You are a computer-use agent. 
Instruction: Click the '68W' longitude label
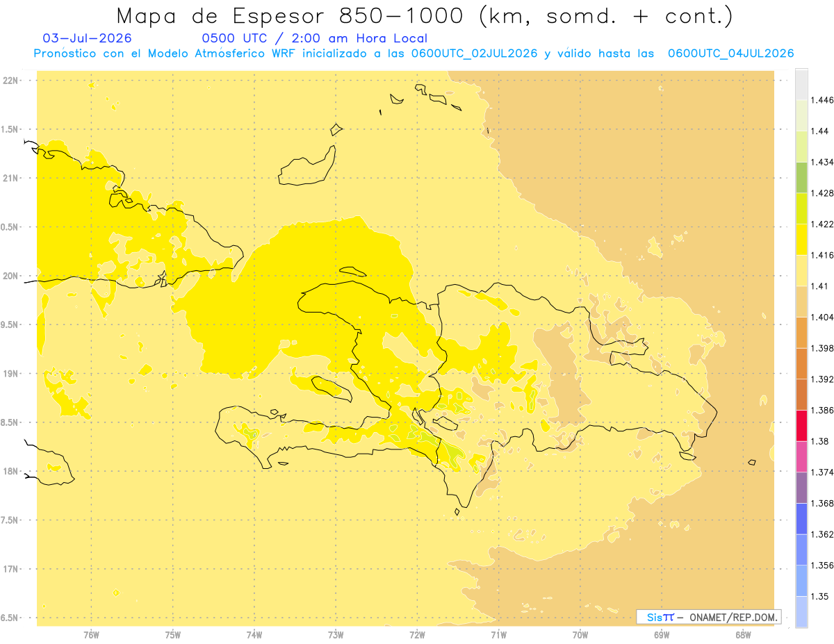coord(743,634)
